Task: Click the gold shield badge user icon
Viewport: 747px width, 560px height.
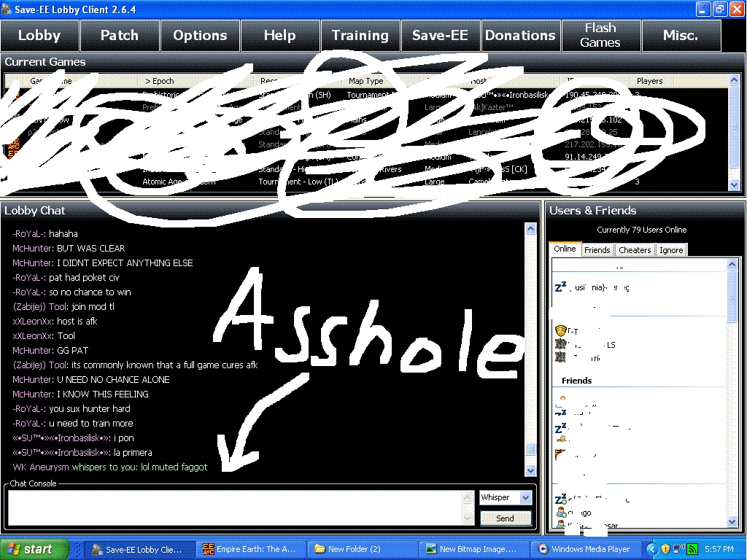Action: [560, 331]
